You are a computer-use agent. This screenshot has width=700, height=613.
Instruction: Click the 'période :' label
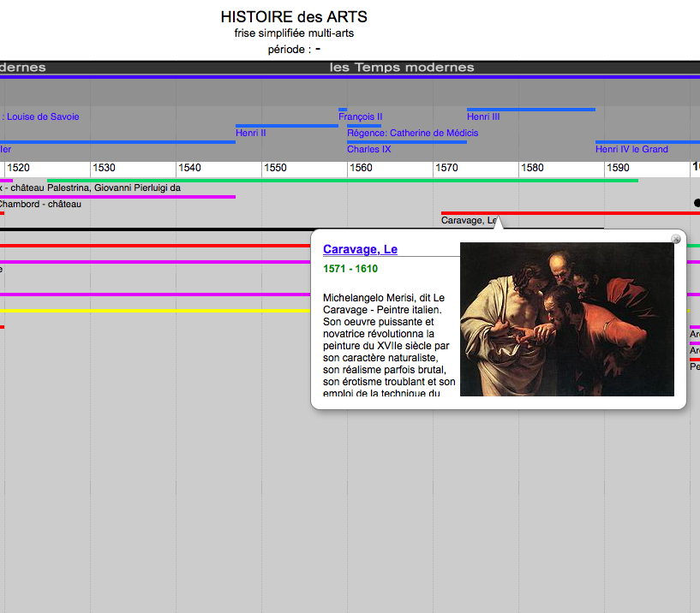(x=290, y=49)
